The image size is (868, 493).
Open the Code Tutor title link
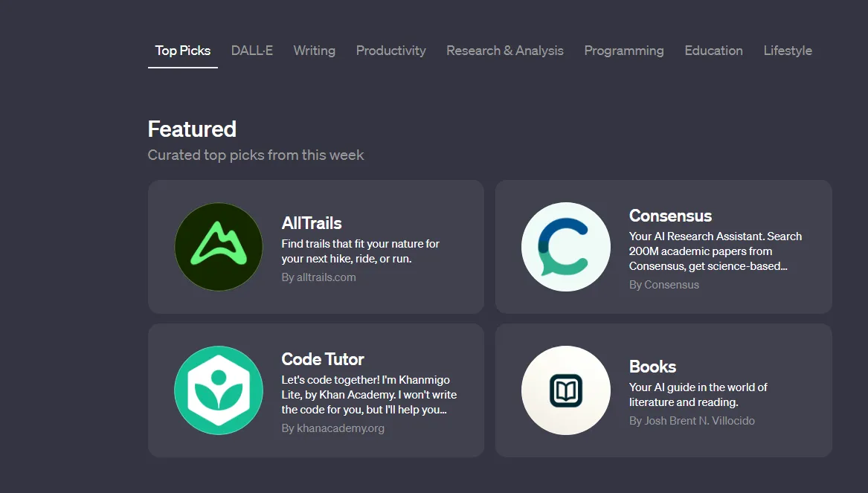coord(323,359)
